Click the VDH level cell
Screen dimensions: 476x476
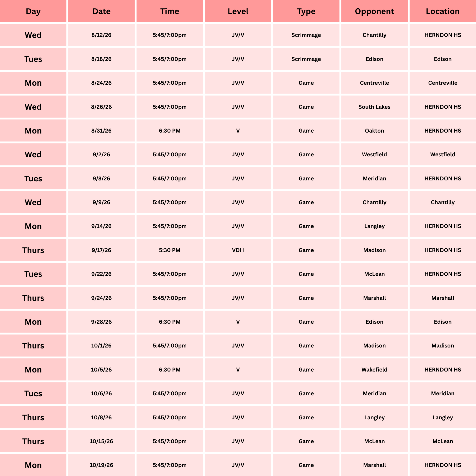click(238, 250)
